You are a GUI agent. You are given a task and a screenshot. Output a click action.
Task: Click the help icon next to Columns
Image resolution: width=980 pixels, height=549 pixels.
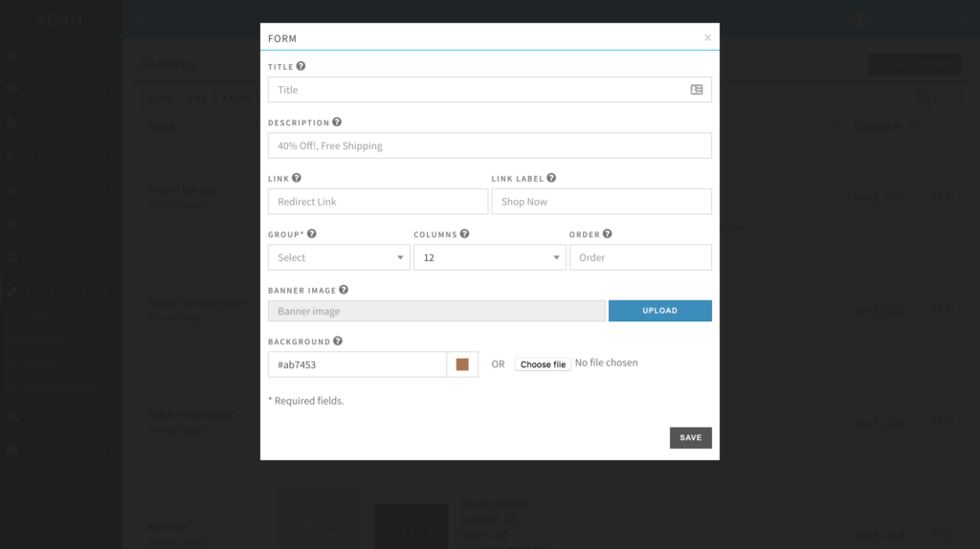(465, 233)
